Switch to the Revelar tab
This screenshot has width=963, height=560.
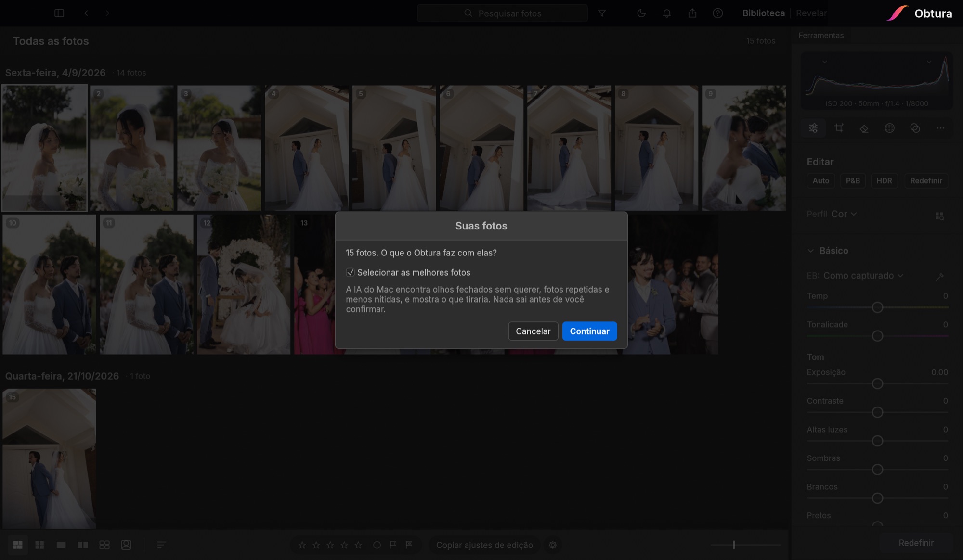coord(811,13)
